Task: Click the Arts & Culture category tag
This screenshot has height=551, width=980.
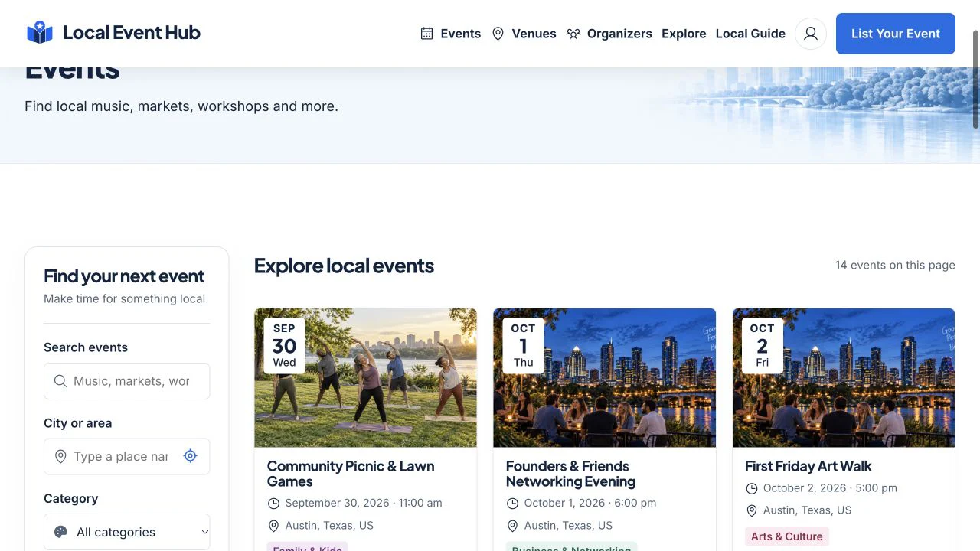Action: click(787, 536)
